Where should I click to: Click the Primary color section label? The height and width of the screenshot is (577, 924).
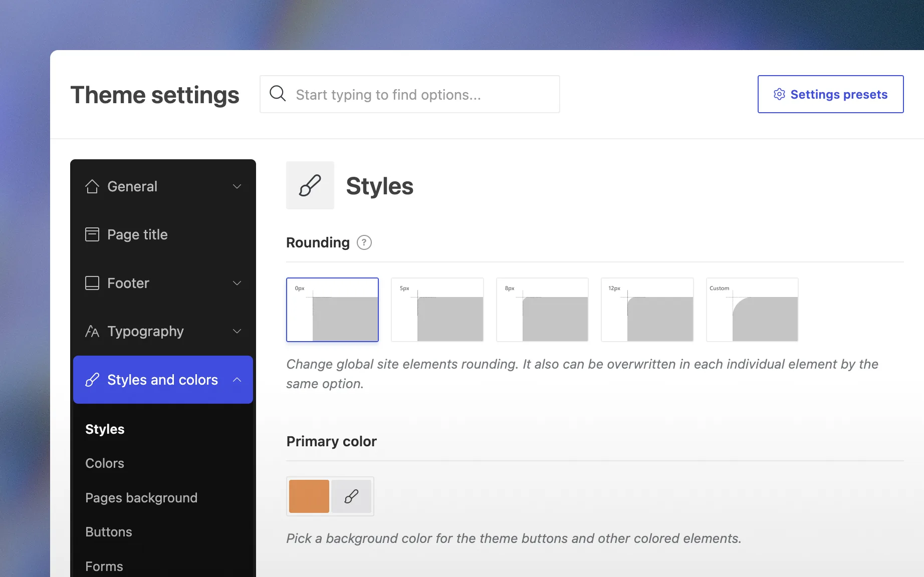pos(331,441)
